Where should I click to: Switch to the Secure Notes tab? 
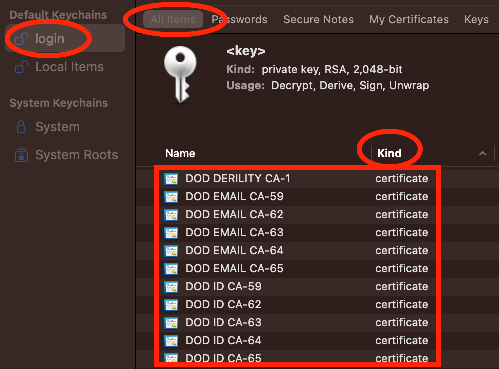tap(318, 19)
